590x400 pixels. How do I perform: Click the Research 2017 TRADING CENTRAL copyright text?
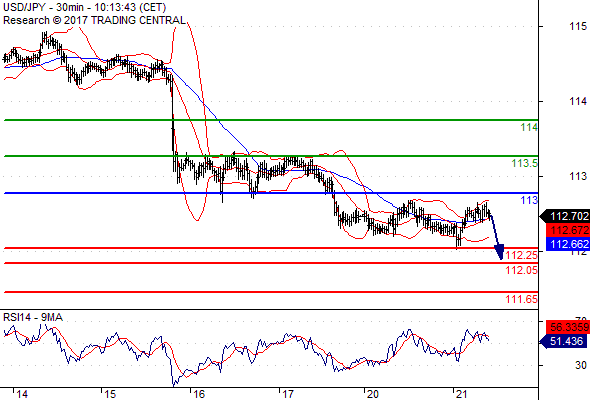pos(94,20)
